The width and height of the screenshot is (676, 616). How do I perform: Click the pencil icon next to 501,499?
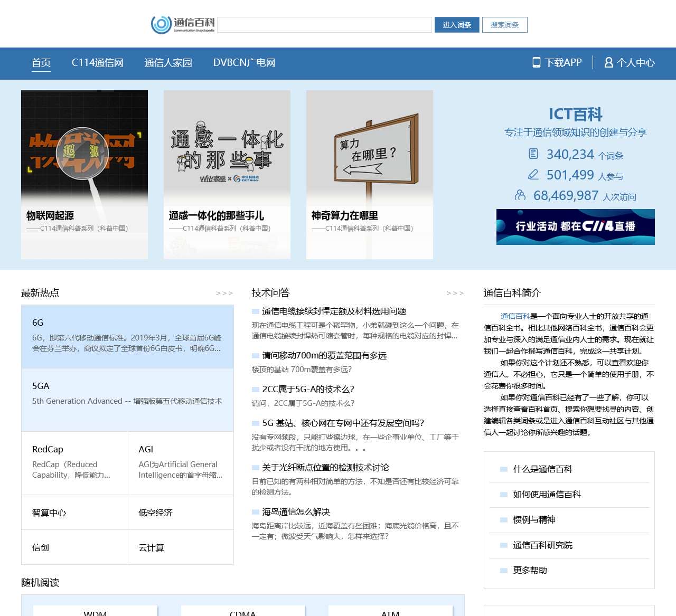(x=533, y=174)
